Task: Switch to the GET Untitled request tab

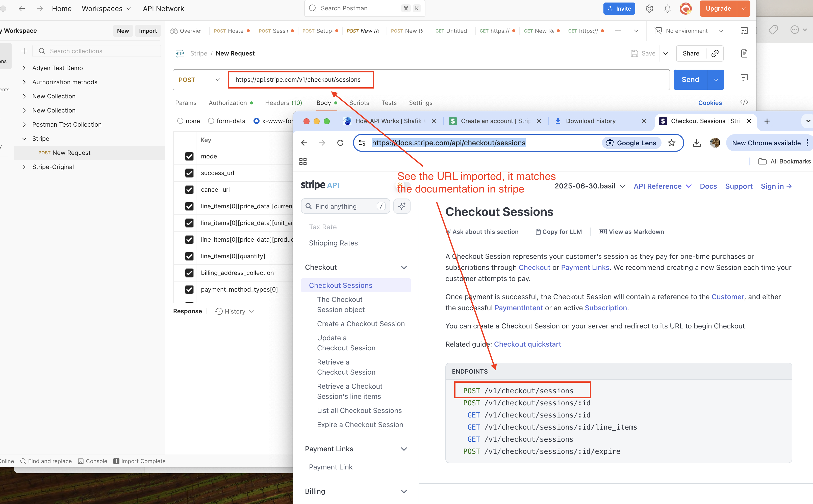Action: point(451,31)
